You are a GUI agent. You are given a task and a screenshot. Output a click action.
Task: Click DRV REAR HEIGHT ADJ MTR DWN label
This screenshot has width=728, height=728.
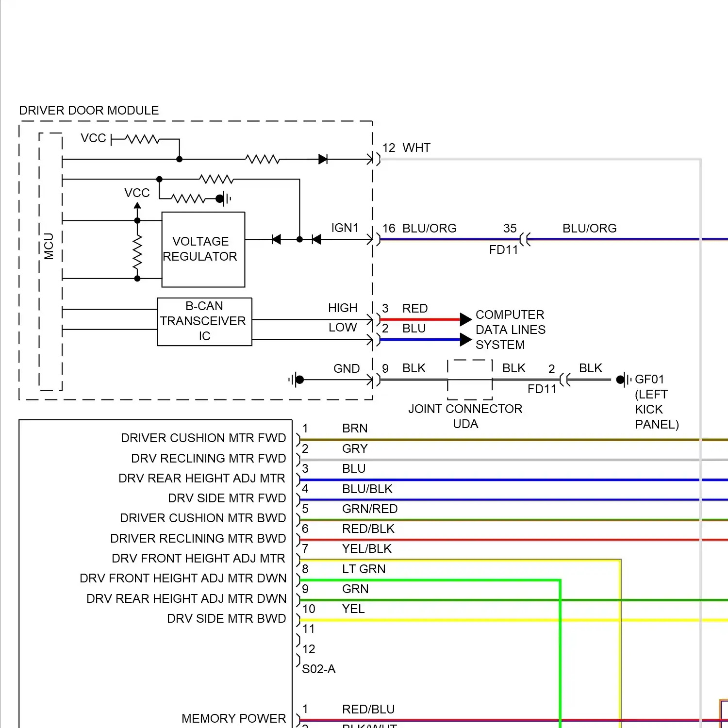[186, 598]
